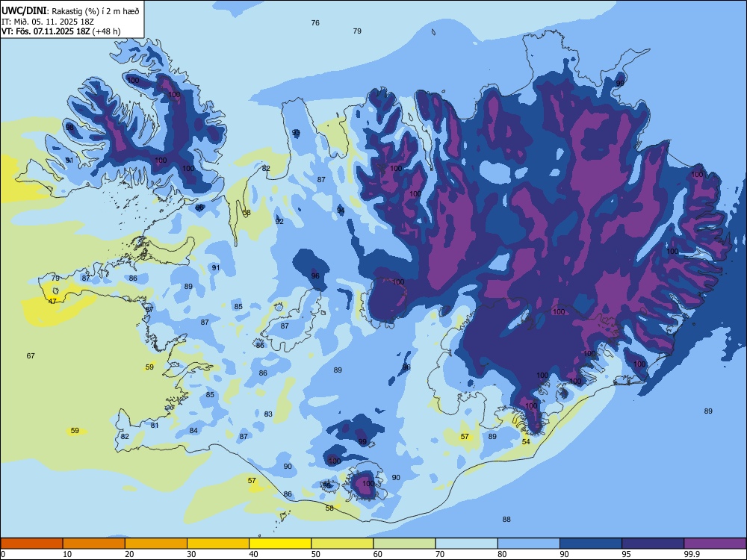
Task: Click the map value 92
Action: [x=279, y=222]
